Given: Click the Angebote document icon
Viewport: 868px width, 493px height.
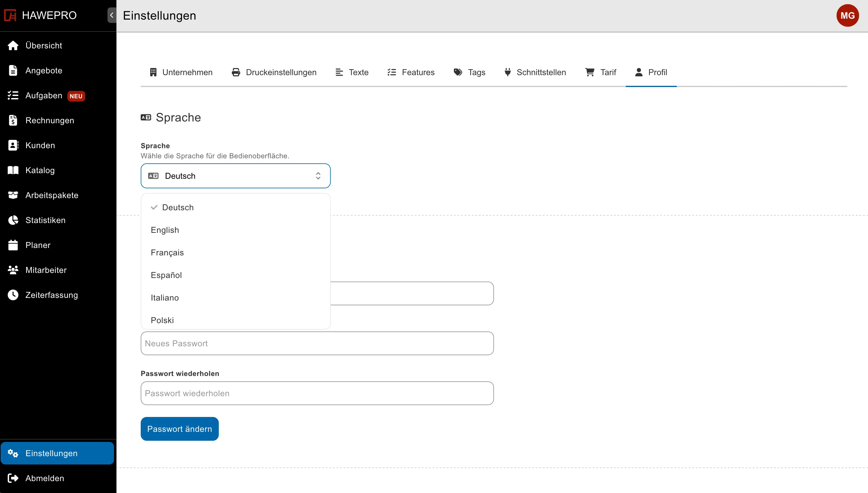Looking at the screenshot, I should (13, 70).
